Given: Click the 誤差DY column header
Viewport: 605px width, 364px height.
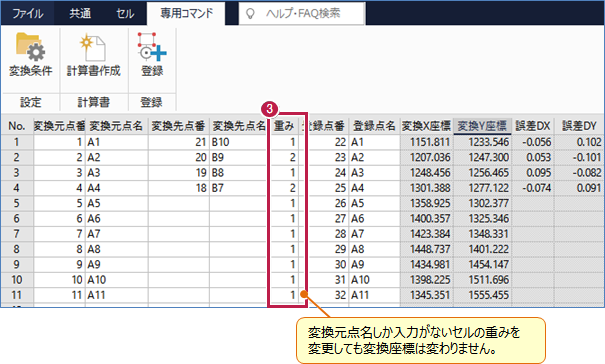Looking at the screenshot, I should [x=579, y=126].
